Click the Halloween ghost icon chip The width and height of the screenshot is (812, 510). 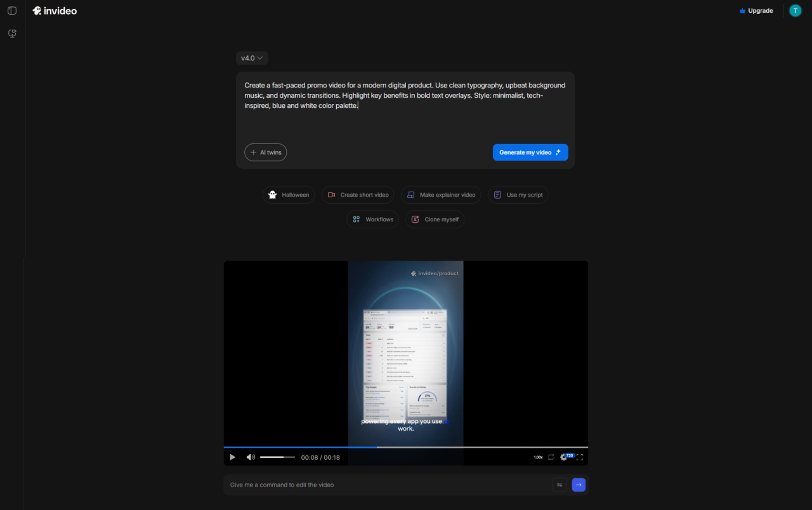pos(272,195)
